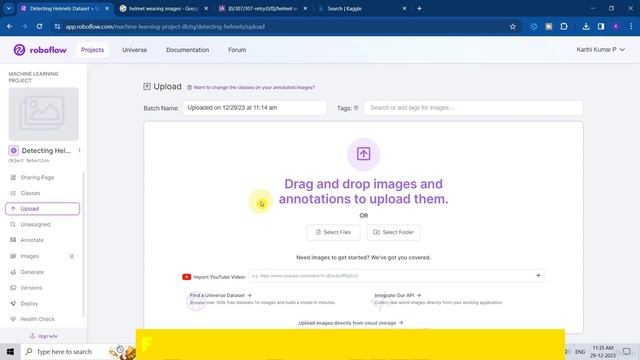Expand the Karthi Kumar P account menu
Screen dimensions: 640x360
[600, 49]
